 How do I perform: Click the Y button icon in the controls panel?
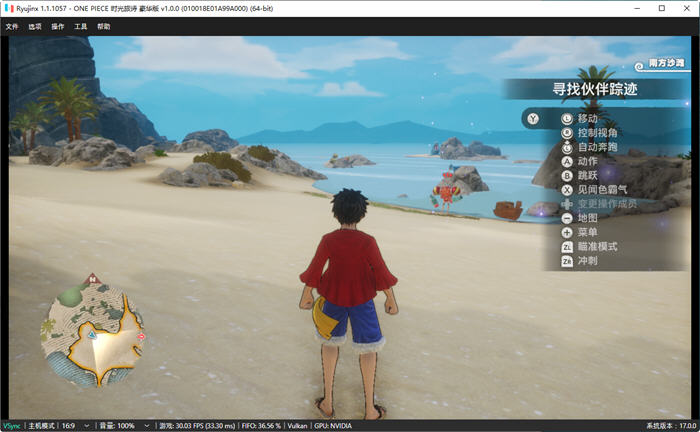[533, 119]
